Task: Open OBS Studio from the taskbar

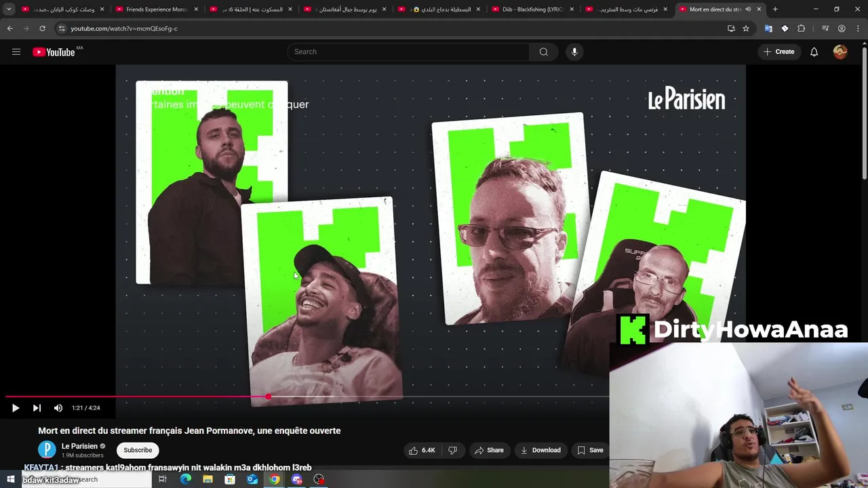Action: pyautogui.click(x=319, y=479)
